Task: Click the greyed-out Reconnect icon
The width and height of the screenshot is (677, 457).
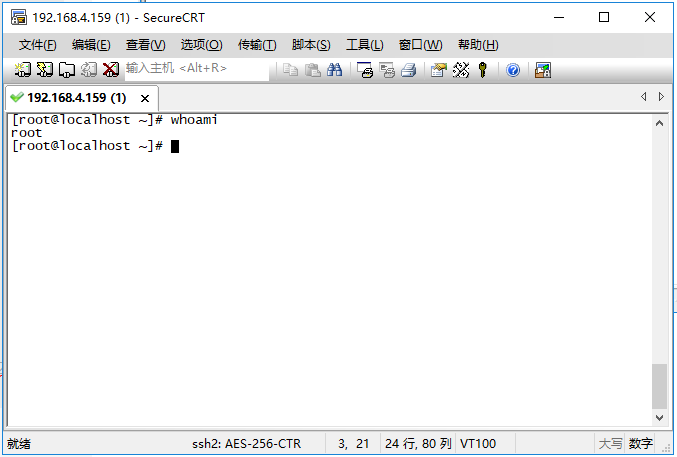Action: click(x=89, y=70)
